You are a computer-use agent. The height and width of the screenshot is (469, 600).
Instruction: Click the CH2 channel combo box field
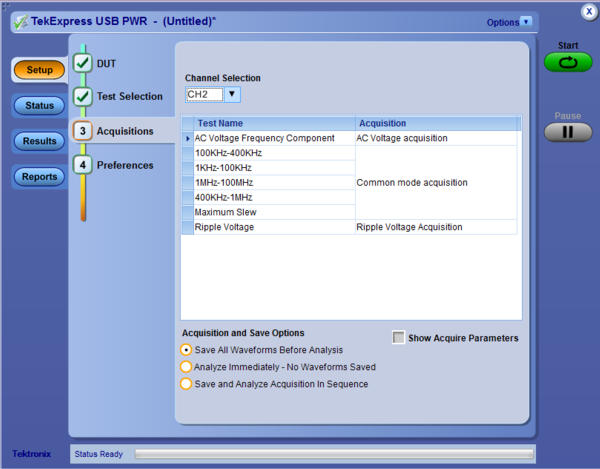(x=204, y=94)
